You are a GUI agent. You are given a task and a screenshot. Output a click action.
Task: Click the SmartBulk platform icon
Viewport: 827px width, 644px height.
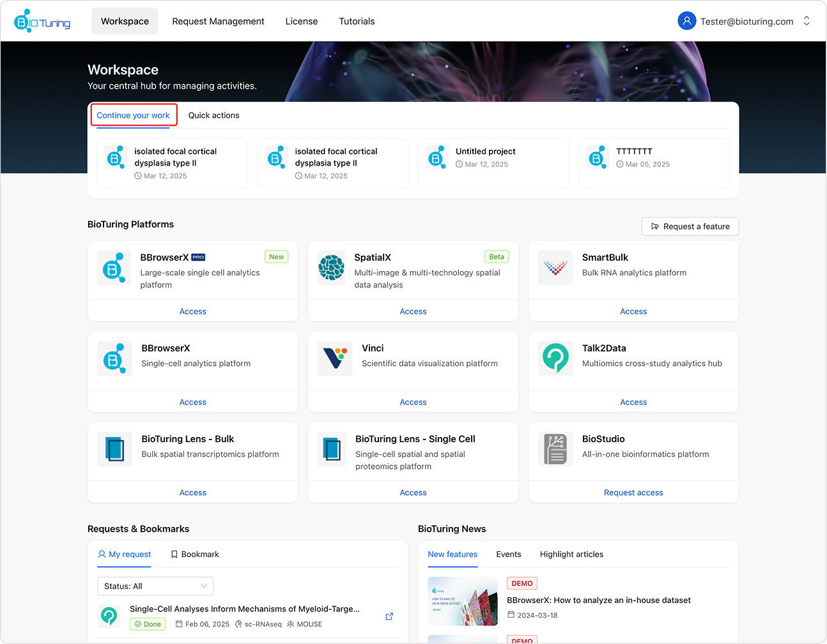[x=555, y=268]
